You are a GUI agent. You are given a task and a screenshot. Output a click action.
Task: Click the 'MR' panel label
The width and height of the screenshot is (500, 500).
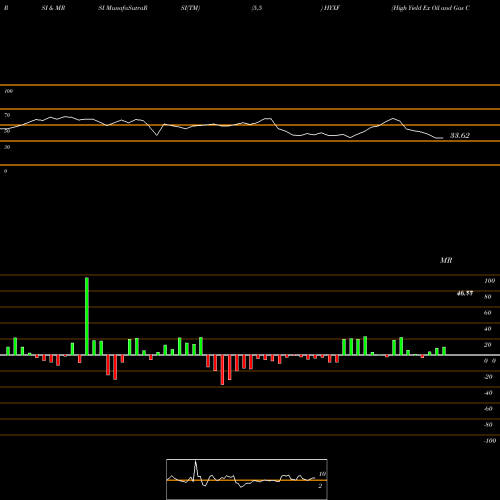coord(446,260)
